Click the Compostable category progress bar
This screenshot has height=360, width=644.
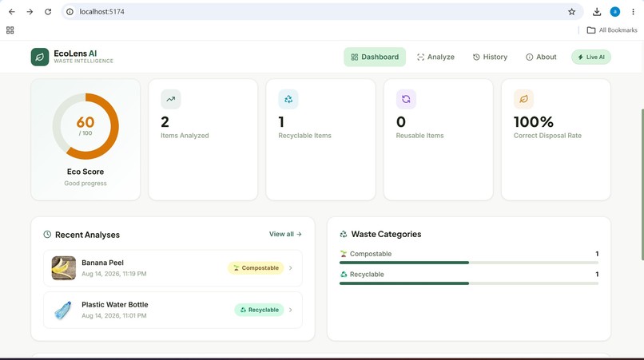[469, 263]
